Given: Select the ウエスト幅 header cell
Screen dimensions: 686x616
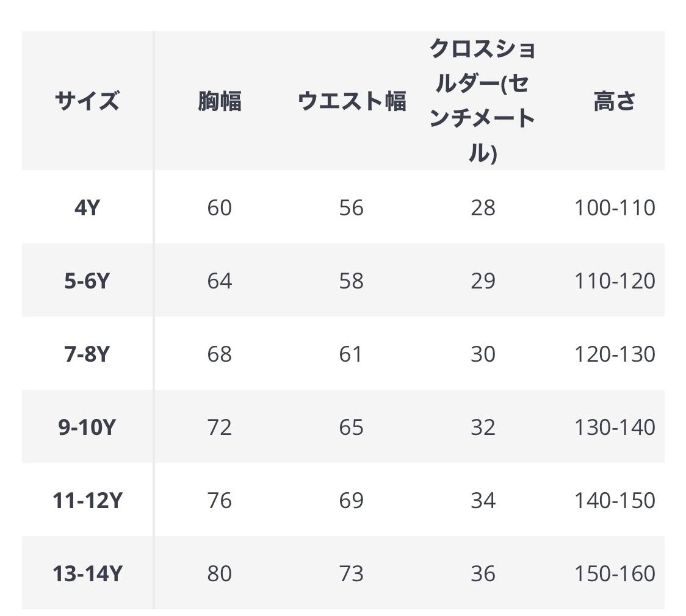Looking at the screenshot, I should pyautogui.click(x=352, y=101).
